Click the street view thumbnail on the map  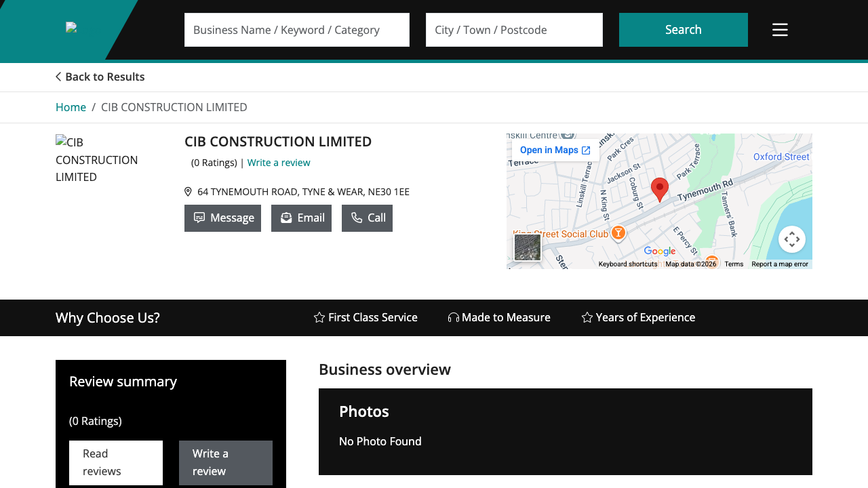[x=528, y=247]
